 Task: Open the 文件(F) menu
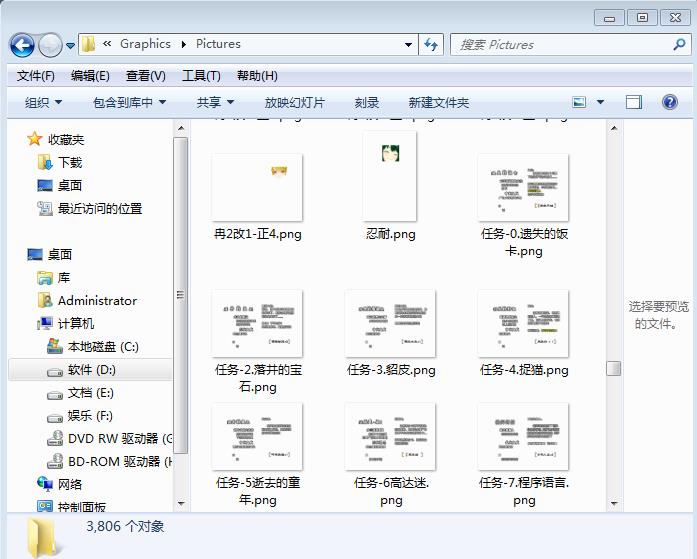(x=36, y=76)
